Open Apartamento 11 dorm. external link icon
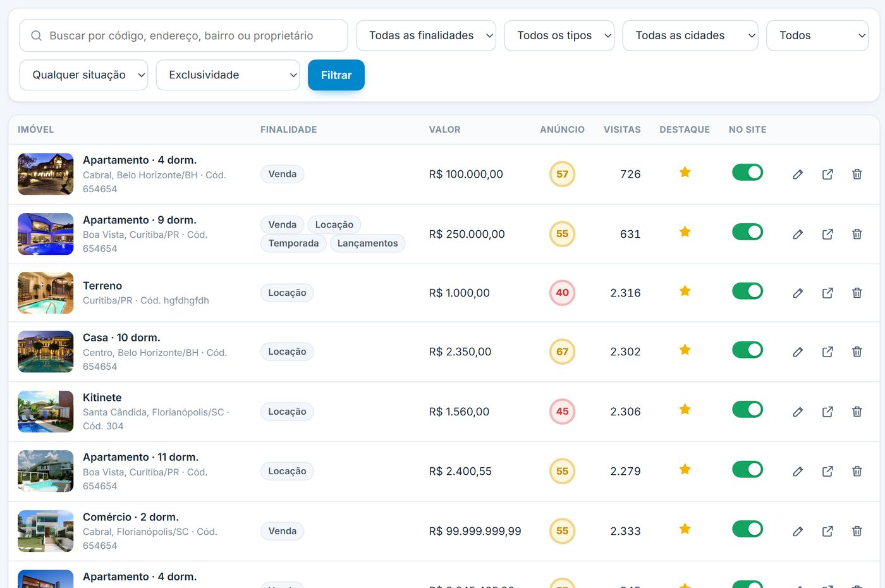The image size is (885, 588). [x=827, y=471]
